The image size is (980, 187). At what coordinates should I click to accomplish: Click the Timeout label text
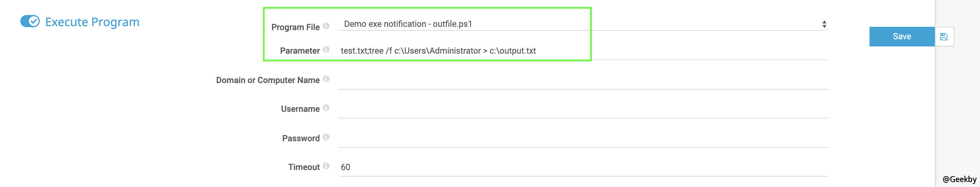pyautogui.click(x=304, y=167)
